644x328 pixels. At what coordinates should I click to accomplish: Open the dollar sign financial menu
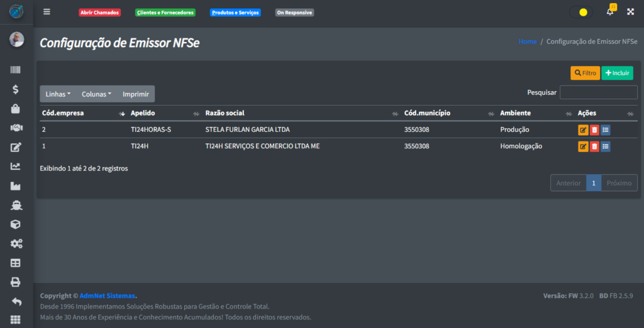click(16, 89)
